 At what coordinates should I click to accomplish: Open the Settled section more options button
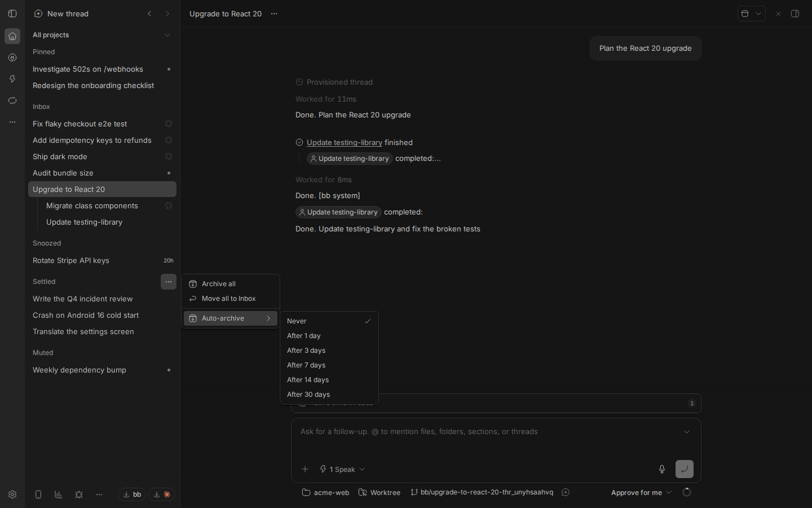click(x=169, y=282)
